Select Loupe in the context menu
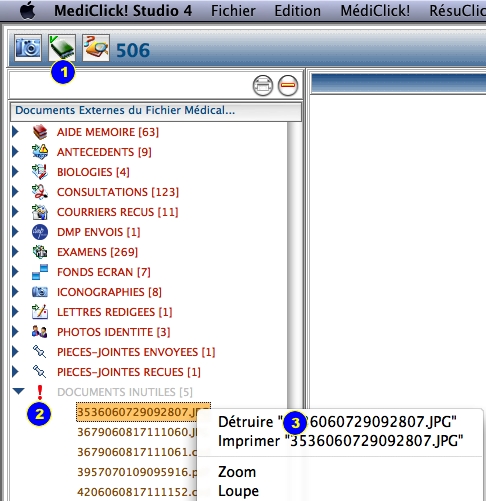Image resolution: width=486 pixels, height=501 pixels. coord(238,491)
